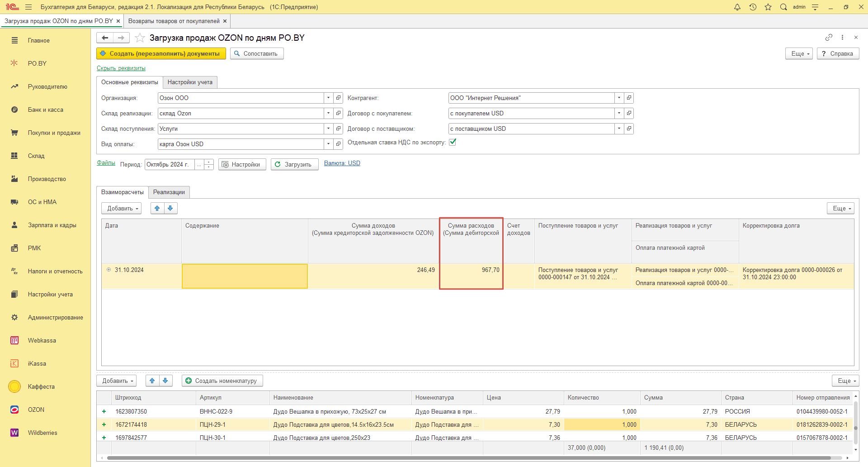
Task: Open Еще menu above goods table
Action: click(x=845, y=381)
